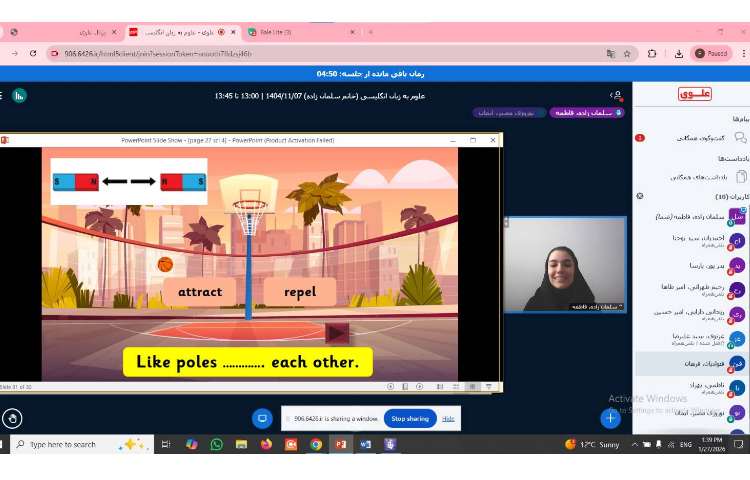Open Copilot icon in the taskbar
750x480 pixels.
point(192,445)
